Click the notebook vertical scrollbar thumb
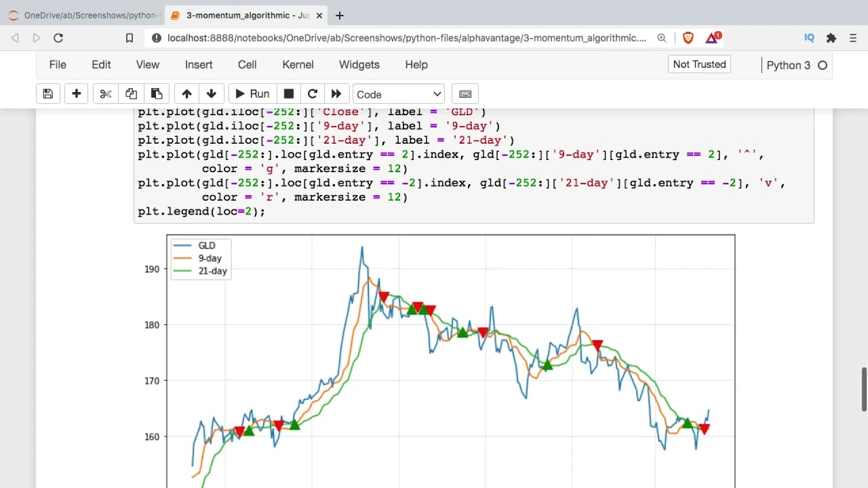Screen dimensions: 868x488 click(864, 390)
